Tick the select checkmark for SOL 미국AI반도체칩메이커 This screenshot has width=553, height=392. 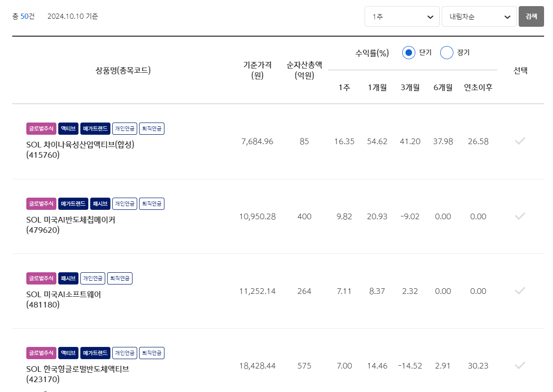520,216
